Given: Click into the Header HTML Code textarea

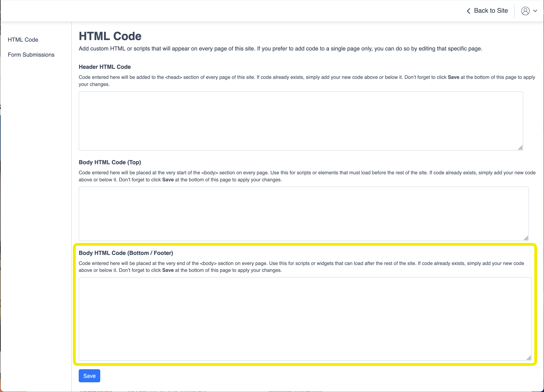Looking at the screenshot, I should 301,121.
